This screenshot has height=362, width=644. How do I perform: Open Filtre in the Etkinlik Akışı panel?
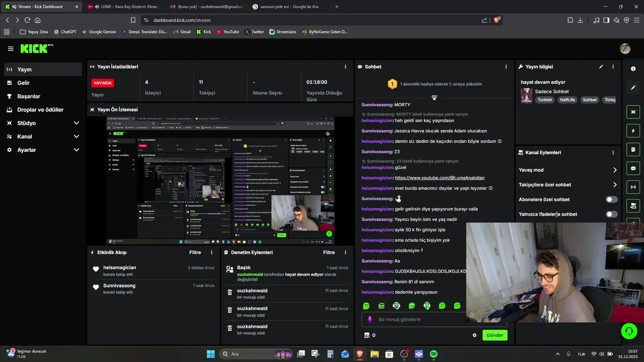(195, 252)
